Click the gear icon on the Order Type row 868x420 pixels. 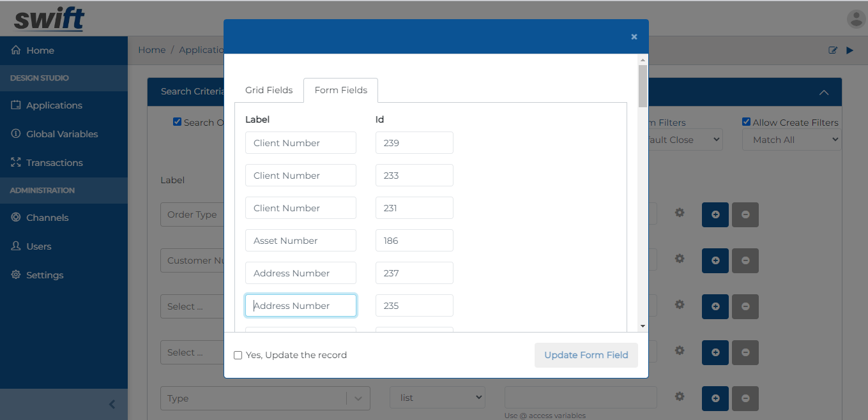[x=679, y=214]
